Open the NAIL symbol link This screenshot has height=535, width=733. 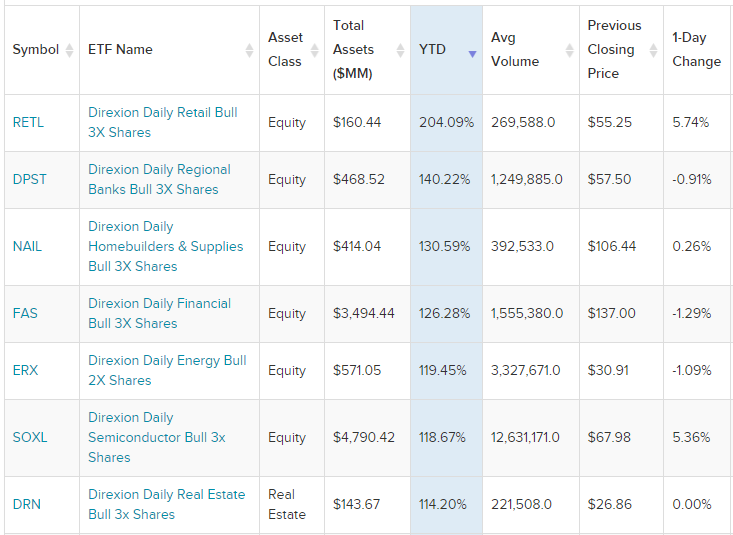[x=27, y=246]
